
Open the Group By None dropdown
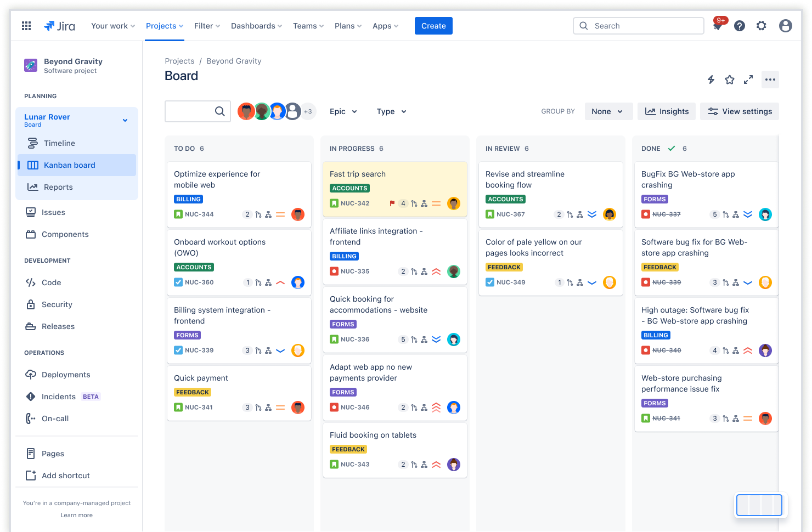coord(608,111)
